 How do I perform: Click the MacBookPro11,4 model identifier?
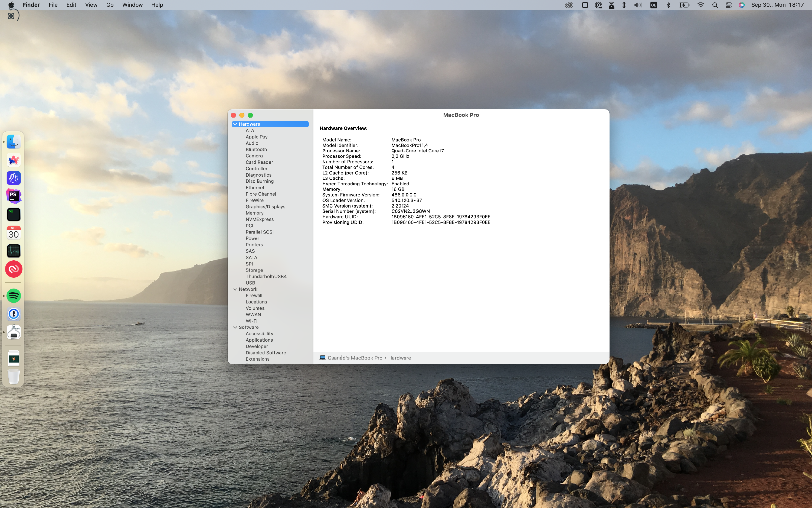click(409, 145)
